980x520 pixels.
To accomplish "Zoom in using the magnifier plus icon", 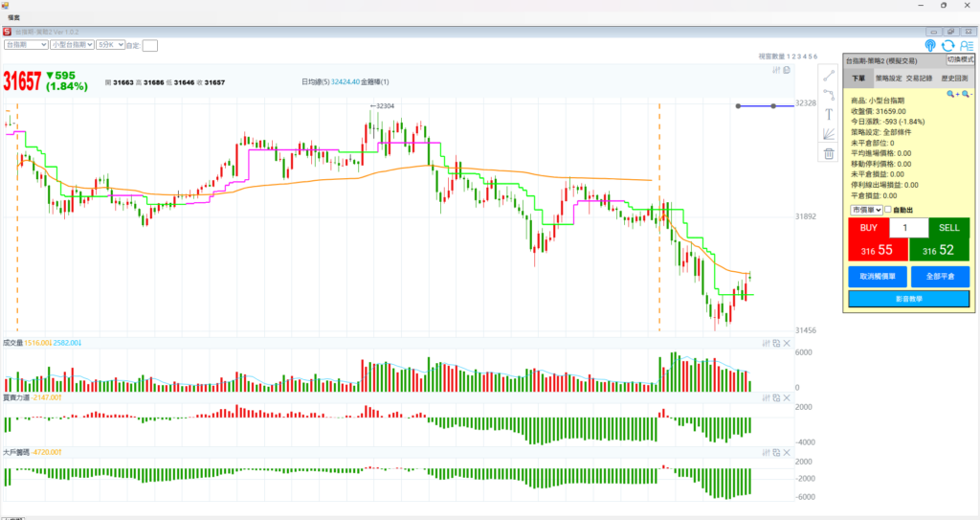I will click(x=952, y=94).
